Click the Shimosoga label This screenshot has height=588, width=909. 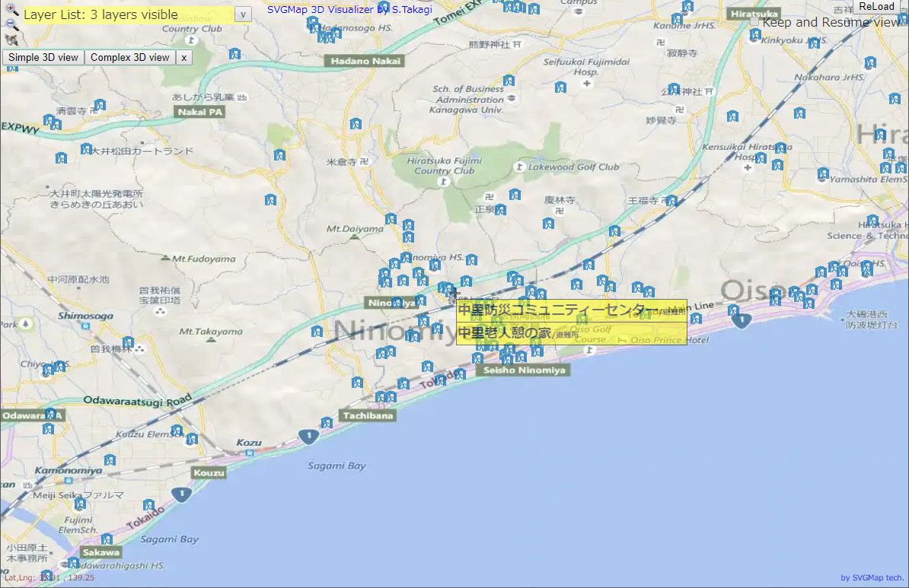(x=85, y=316)
